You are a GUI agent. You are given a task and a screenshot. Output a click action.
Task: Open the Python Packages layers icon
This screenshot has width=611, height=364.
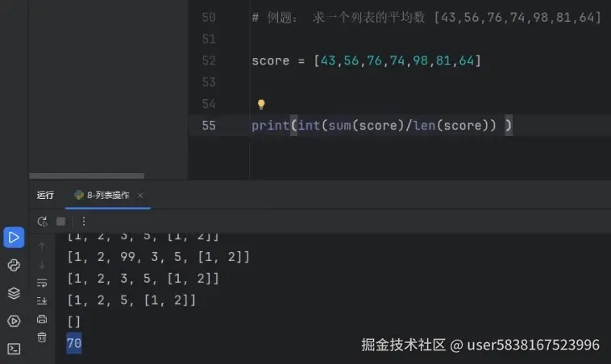(x=14, y=293)
